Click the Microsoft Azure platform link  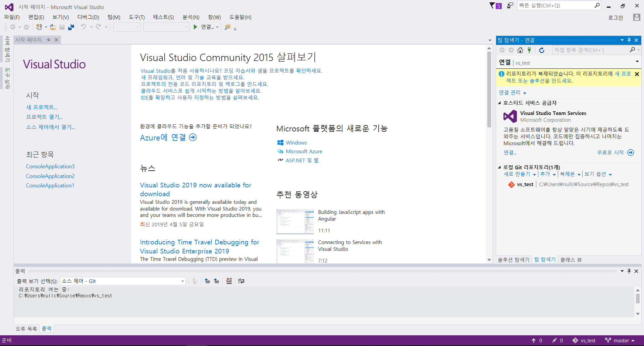[304, 152]
